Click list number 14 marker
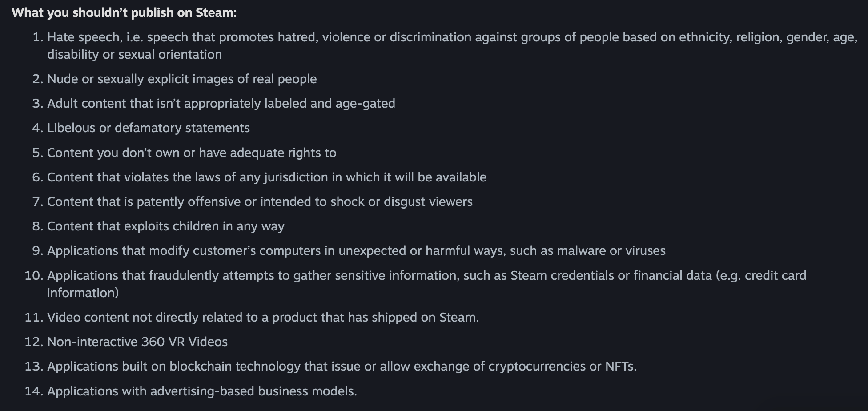This screenshot has height=411, width=868. coord(34,391)
